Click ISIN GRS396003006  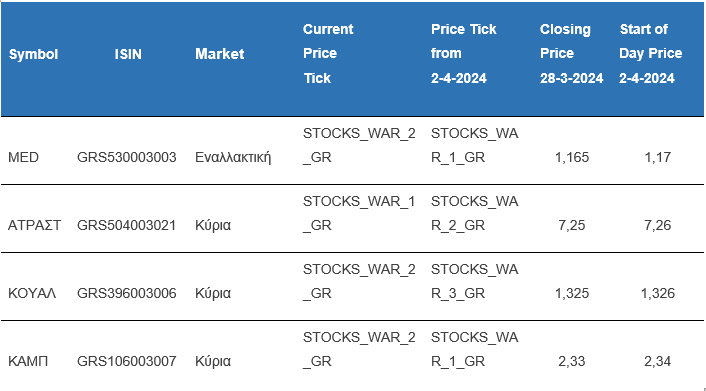pyautogui.click(x=127, y=293)
